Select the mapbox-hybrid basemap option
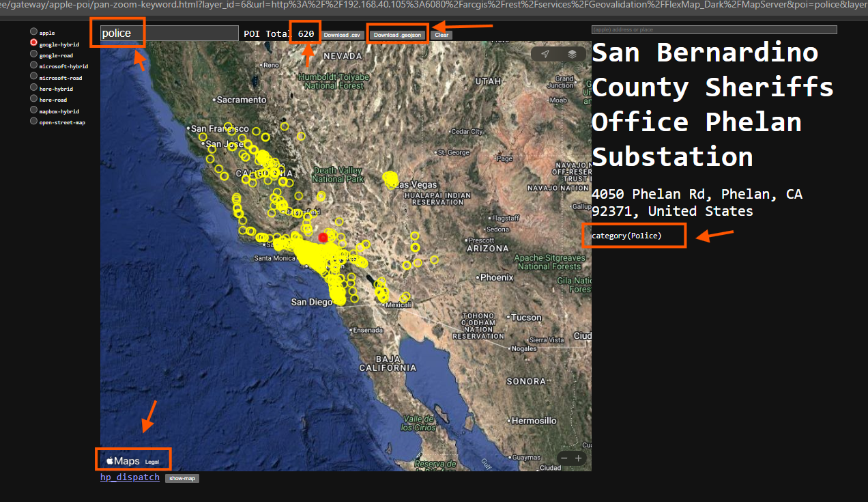The image size is (868, 502). [34, 111]
